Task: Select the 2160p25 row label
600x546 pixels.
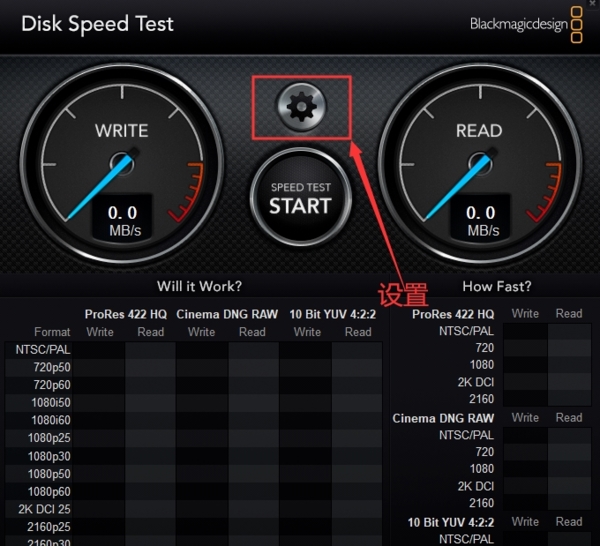Action: [x=49, y=527]
